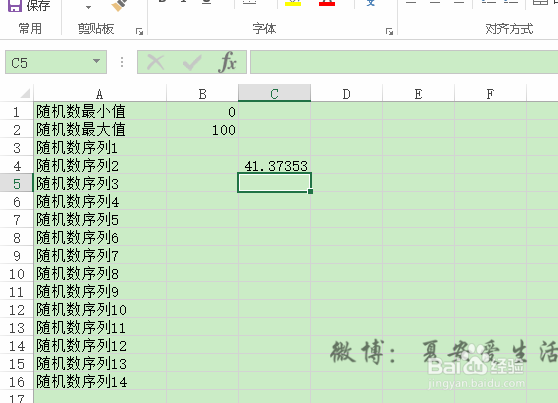The height and width of the screenshot is (403, 558).
Task: Select row 2 header
Action: coord(16,130)
